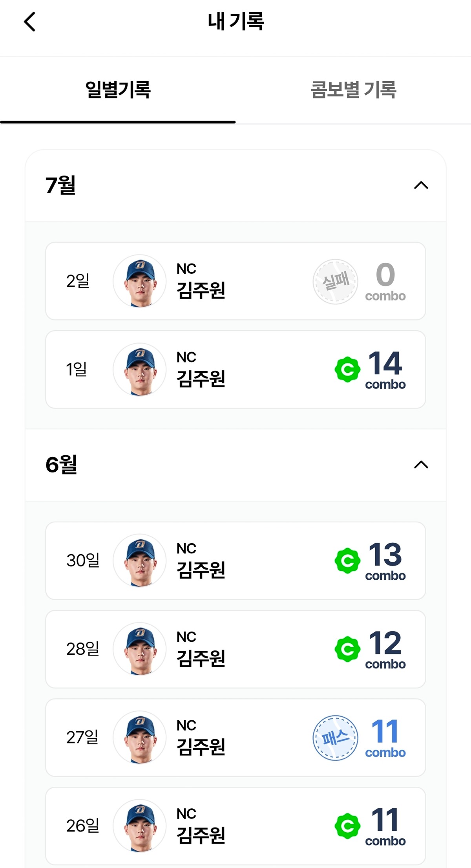Click the blue 패스 stamp on 27일 record
This screenshot has height=868, width=471.
[x=335, y=738]
